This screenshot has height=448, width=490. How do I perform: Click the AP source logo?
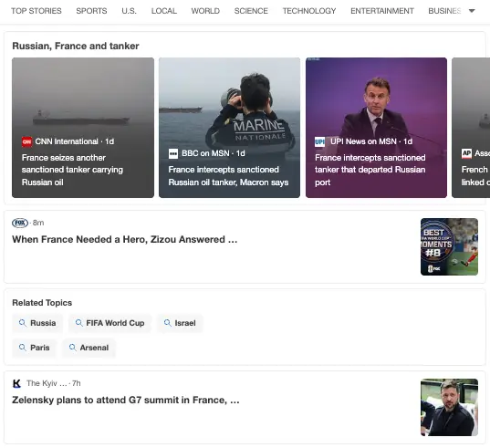tap(466, 153)
